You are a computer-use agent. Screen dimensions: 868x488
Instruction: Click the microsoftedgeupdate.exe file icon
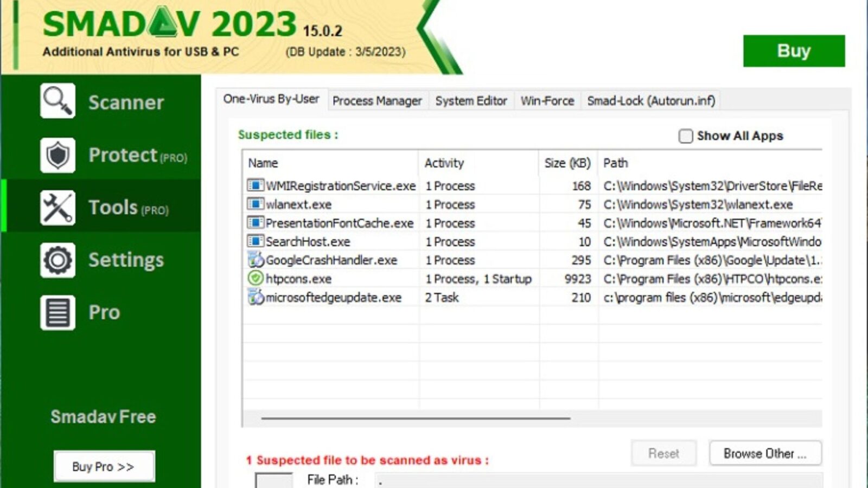(x=254, y=297)
